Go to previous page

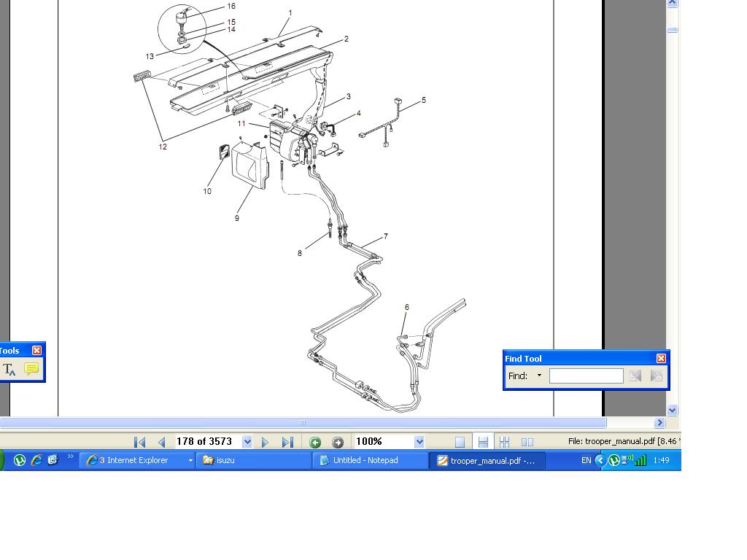[162, 442]
